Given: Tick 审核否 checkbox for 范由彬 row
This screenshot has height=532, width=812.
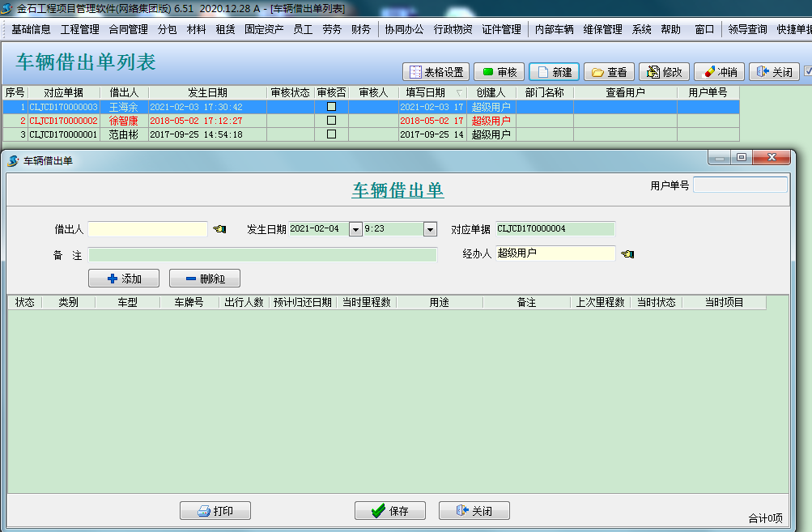Looking at the screenshot, I should (x=331, y=134).
